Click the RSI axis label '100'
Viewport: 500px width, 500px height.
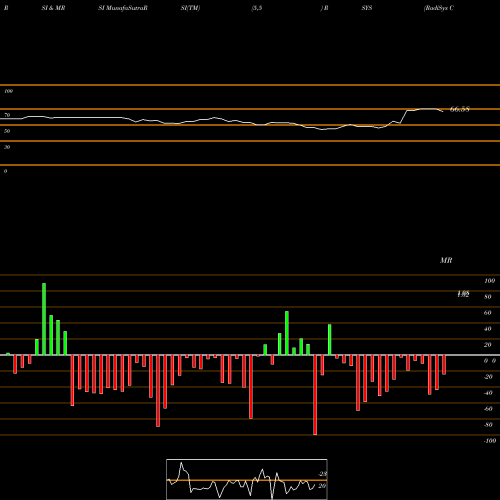click(x=8, y=91)
